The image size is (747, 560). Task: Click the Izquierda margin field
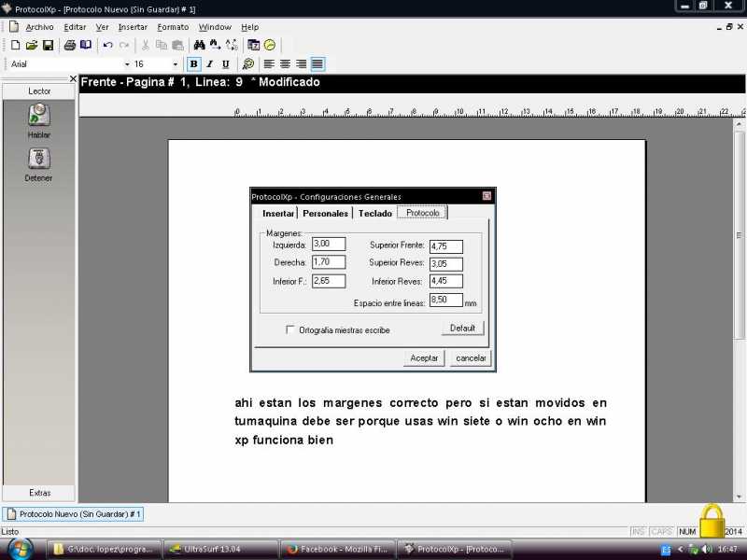click(329, 244)
